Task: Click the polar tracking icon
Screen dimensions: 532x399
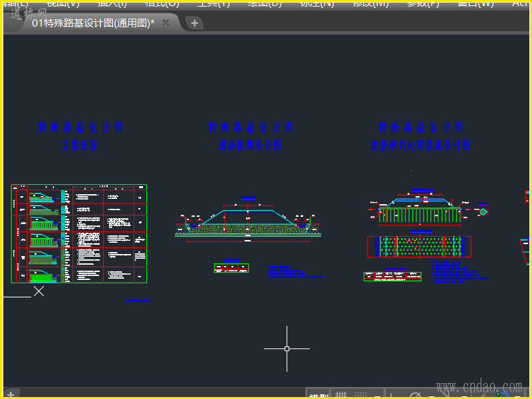Action: pyautogui.click(x=415, y=396)
